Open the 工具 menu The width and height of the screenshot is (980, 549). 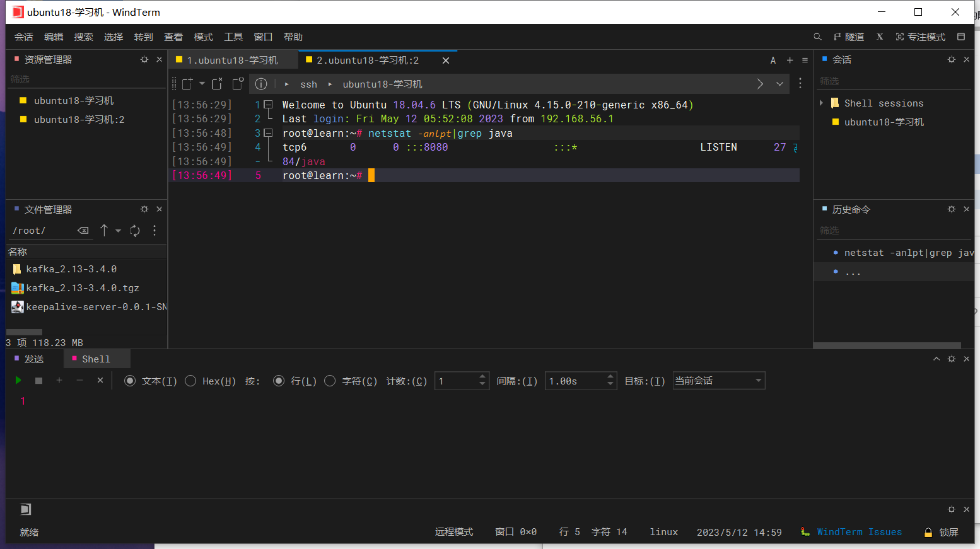point(233,37)
